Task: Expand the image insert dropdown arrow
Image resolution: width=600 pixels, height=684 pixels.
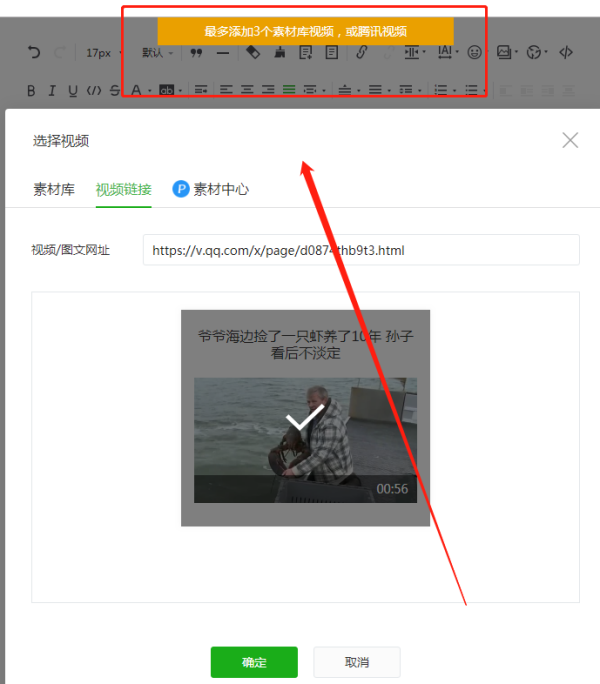Action: click(x=516, y=52)
